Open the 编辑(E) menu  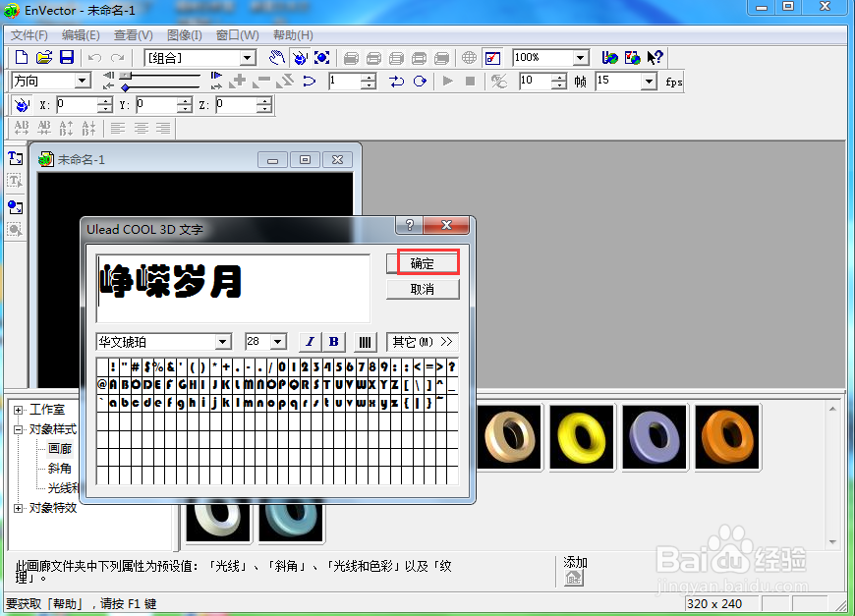tap(81, 35)
